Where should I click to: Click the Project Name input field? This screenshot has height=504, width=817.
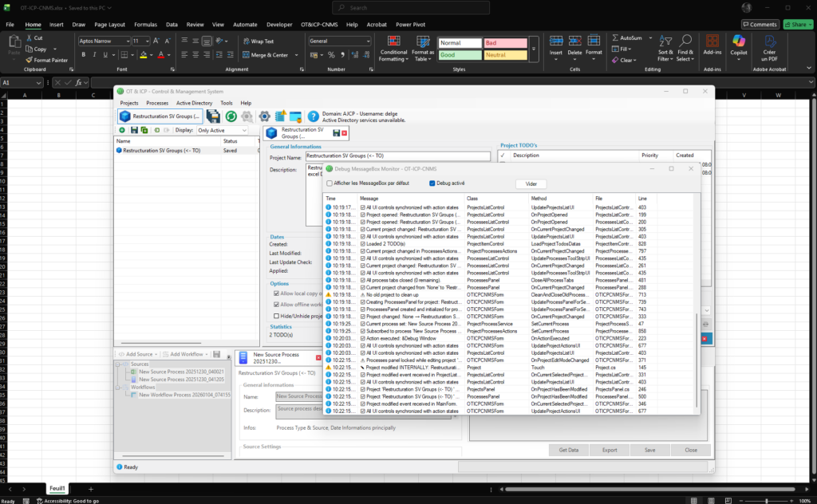coord(397,156)
